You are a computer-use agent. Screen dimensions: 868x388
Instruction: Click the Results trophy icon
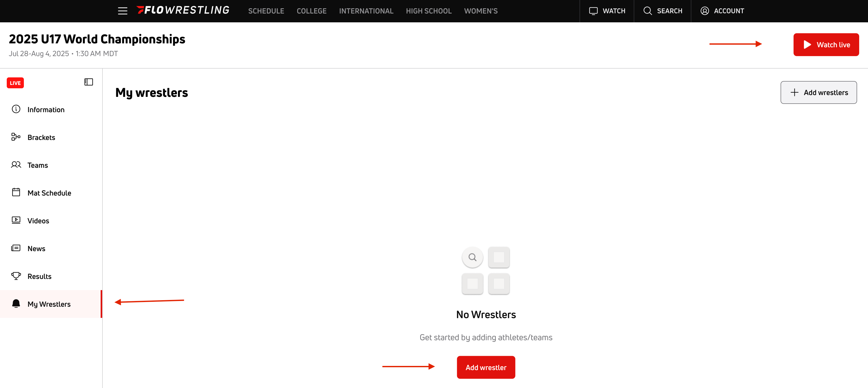point(16,276)
